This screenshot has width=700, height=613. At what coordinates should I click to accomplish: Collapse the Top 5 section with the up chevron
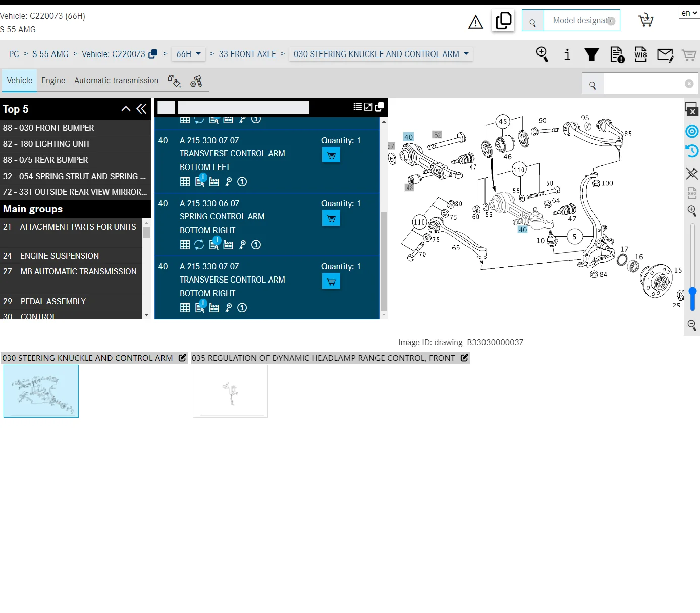coord(126,109)
